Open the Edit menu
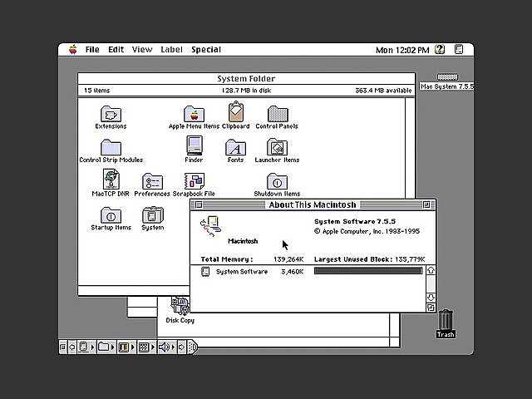Viewport: 532px width, 399px height. (x=116, y=50)
